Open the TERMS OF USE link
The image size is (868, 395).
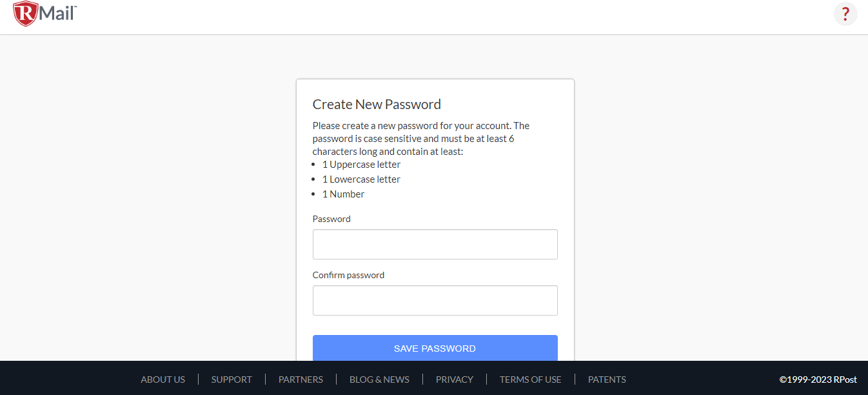[x=530, y=380]
